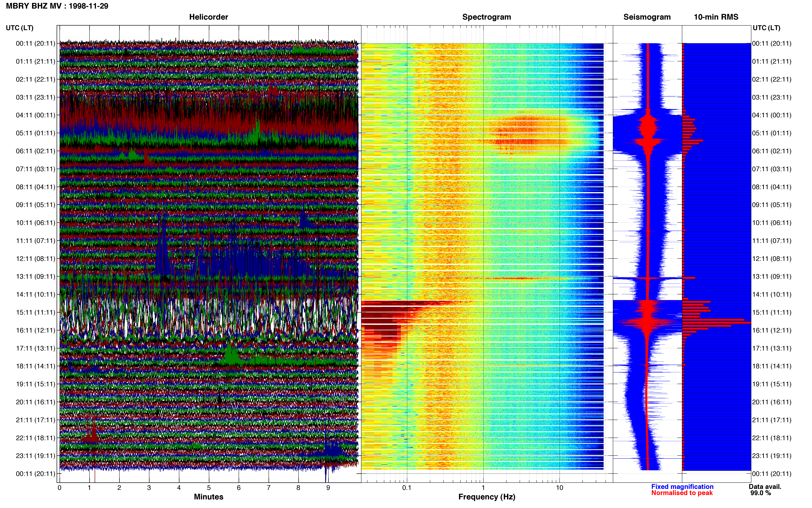
Task: Click the right '23:11 (19:11)' time label
Action: (772, 456)
